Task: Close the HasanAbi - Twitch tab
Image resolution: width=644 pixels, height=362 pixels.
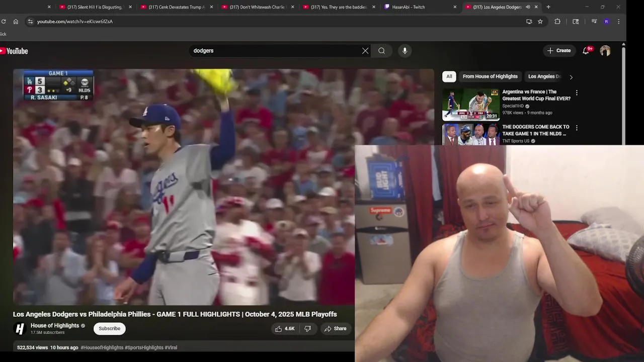Action: coord(455,7)
